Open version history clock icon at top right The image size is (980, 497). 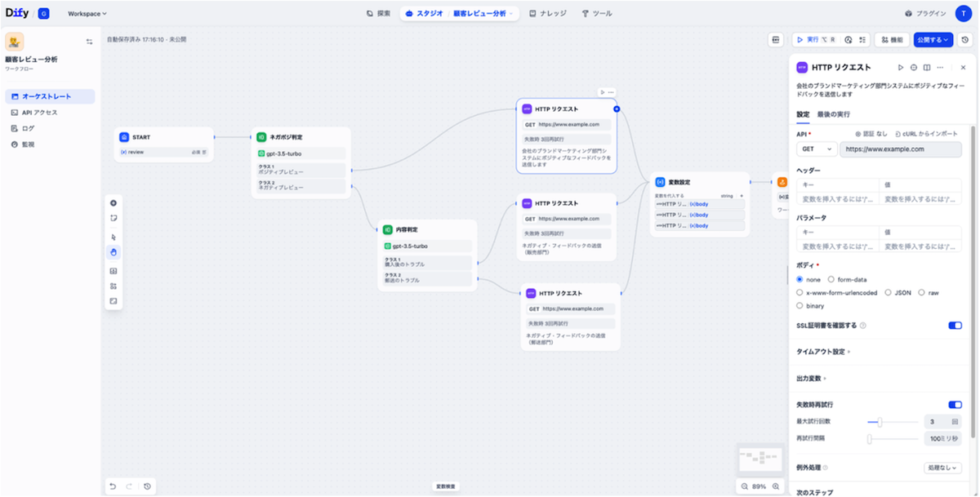coord(965,39)
